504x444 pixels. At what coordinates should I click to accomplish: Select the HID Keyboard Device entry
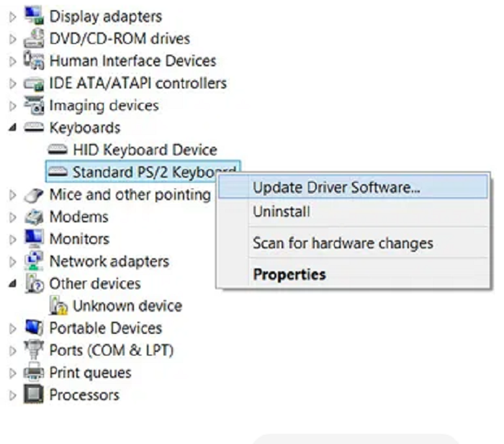145,150
